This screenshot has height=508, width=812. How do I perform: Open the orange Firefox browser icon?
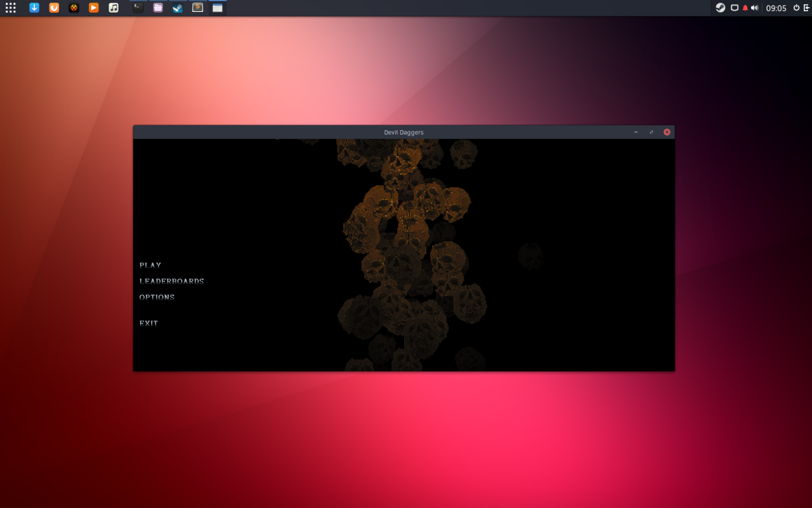[54, 8]
